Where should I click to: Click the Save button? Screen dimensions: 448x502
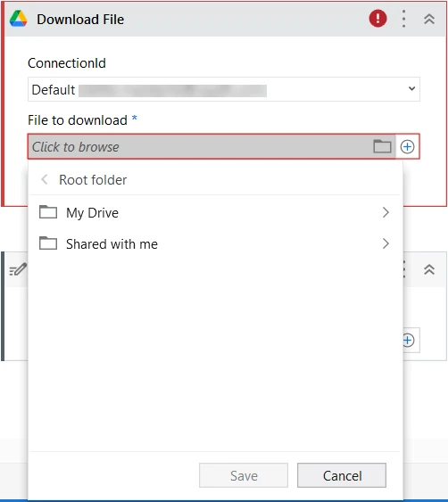coord(244,475)
